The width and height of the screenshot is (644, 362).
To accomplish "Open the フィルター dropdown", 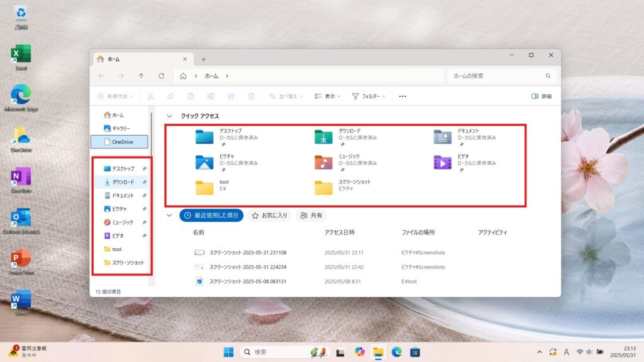I will pyautogui.click(x=369, y=96).
